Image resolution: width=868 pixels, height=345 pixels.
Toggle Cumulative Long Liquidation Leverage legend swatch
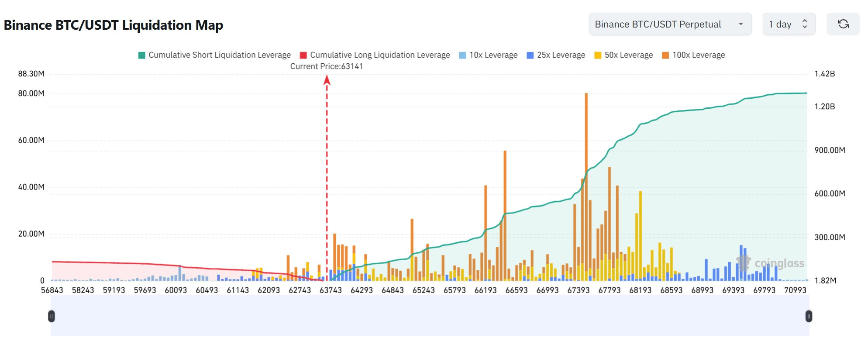tap(303, 55)
